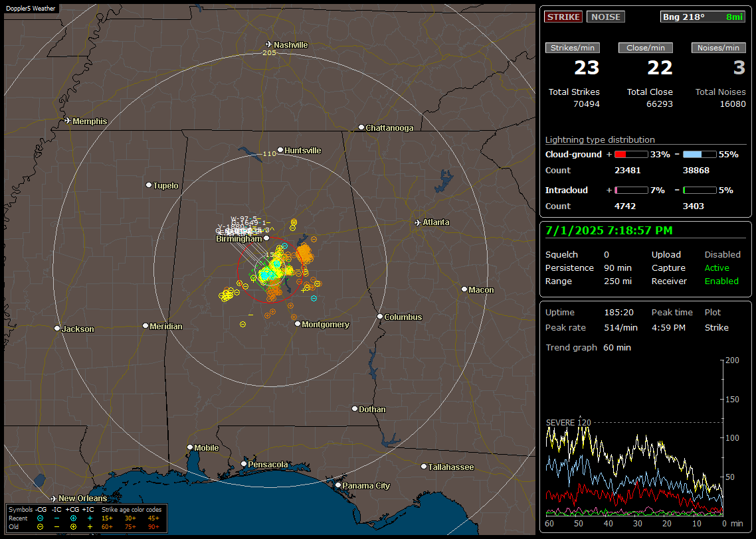Select the Chattanooga city marker dot
Image resolution: width=756 pixels, height=539 pixels.
click(x=361, y=127)
